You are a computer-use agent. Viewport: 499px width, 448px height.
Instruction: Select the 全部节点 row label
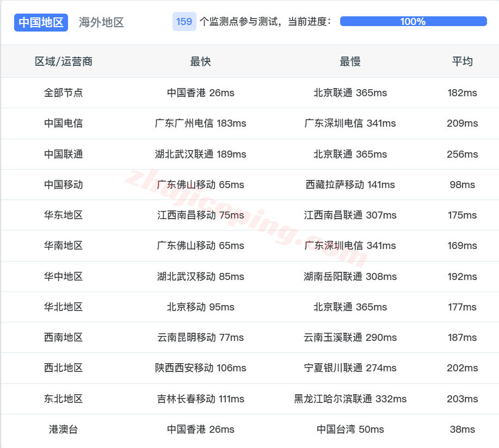[64, 92]
